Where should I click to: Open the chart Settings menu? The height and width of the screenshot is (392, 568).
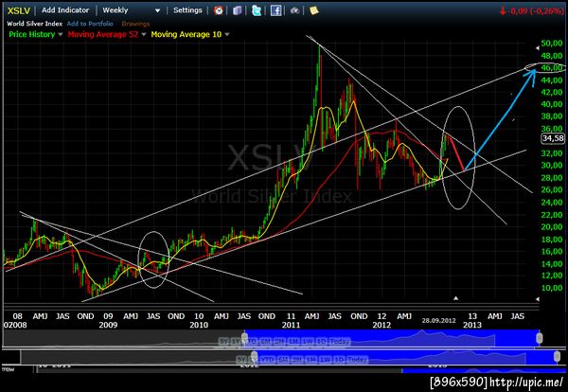tap(187, 10)
